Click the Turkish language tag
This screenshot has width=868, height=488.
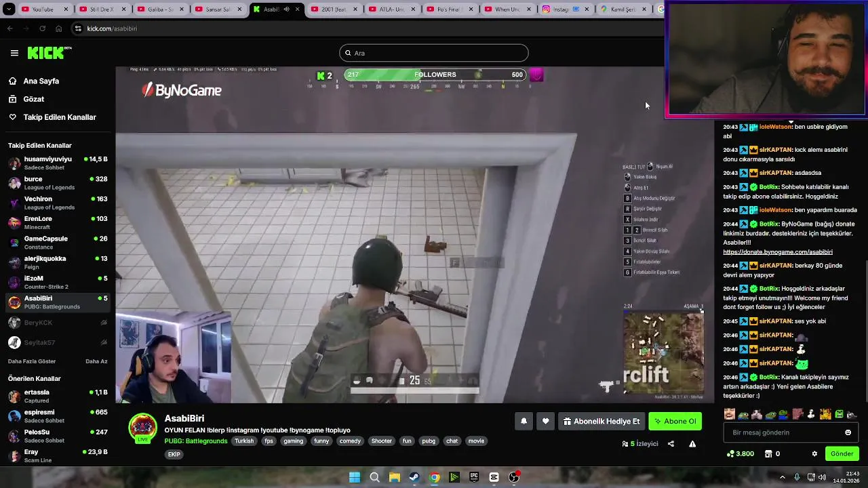click(244, 441)
